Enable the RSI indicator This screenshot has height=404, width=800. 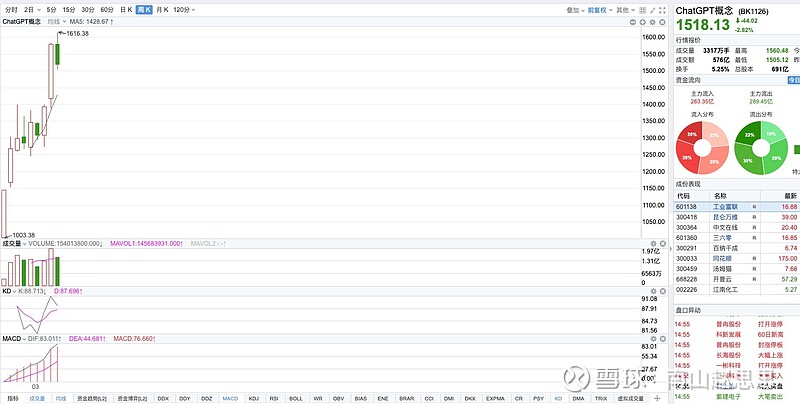[x=274, y=398]
